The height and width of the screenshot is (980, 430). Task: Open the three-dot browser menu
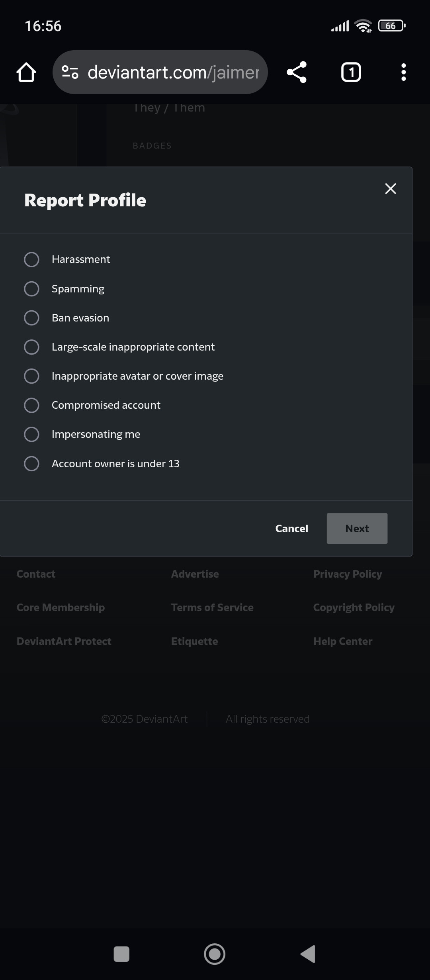pyautogui.click(x=403, y=72)
